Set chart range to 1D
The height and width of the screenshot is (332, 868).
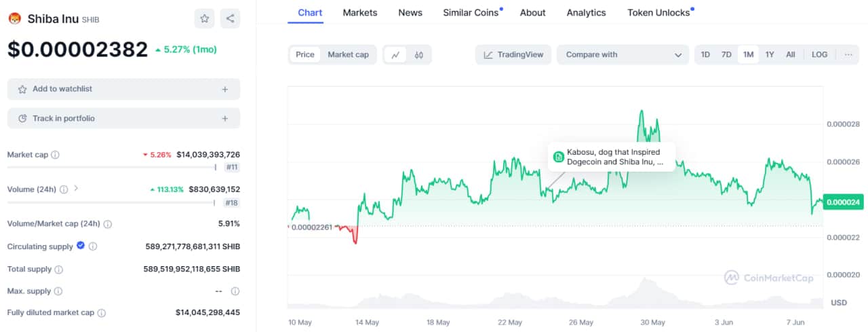click(x=705, y=54)
